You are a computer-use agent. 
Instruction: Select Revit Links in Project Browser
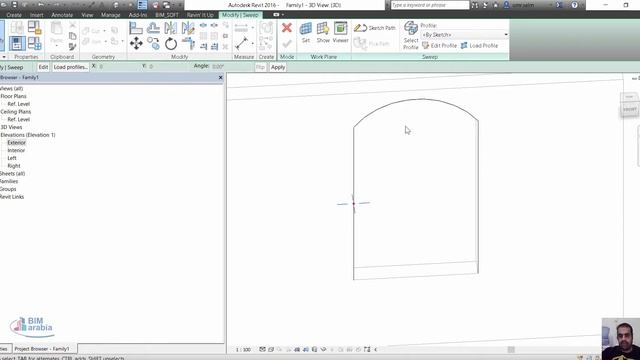[12, 197]
